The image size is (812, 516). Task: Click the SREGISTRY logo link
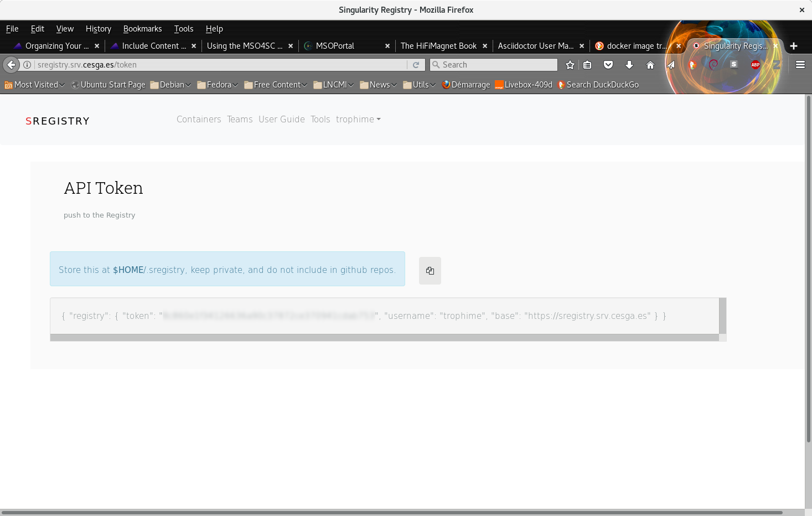click(58, 121)
